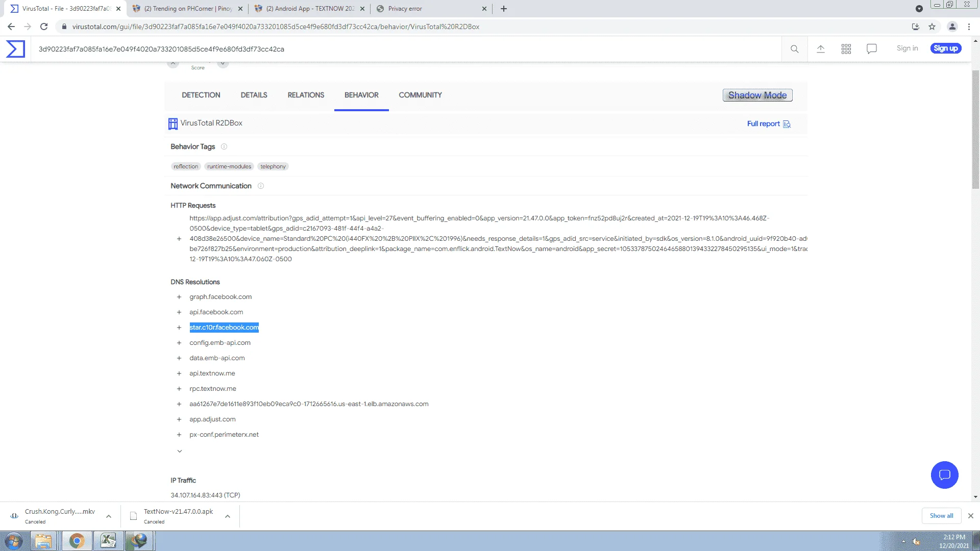Click the Windows Start button
This screenshot has width=980, height=551.
tap(14, 541)
